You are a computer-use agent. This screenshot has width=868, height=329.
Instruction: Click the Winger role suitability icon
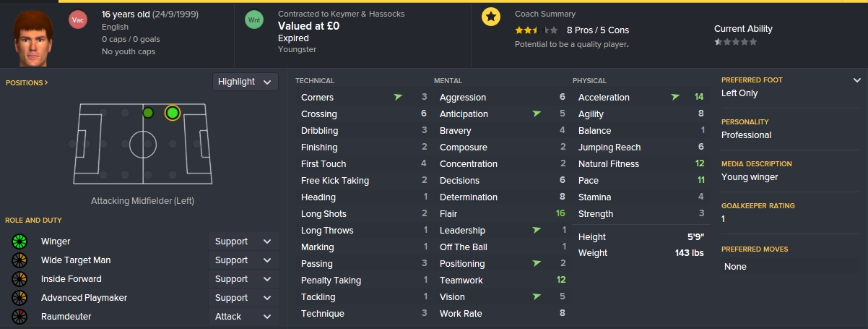point(19,242)
